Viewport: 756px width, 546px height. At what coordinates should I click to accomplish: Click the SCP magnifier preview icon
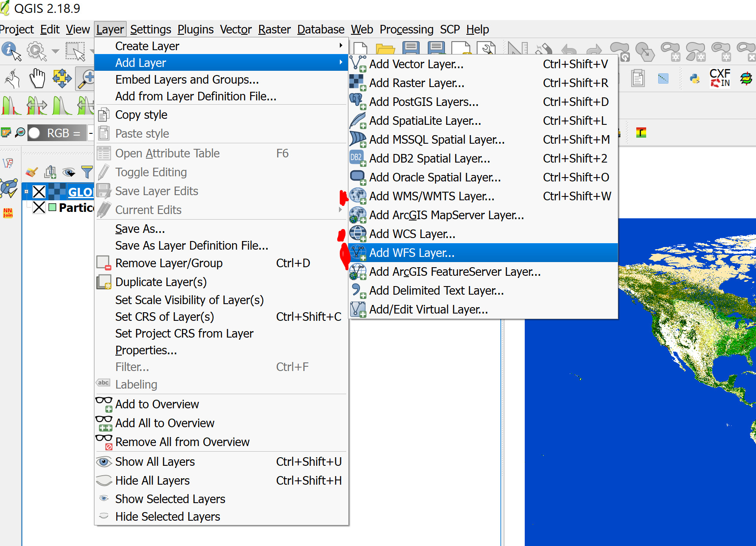(20, 133)
